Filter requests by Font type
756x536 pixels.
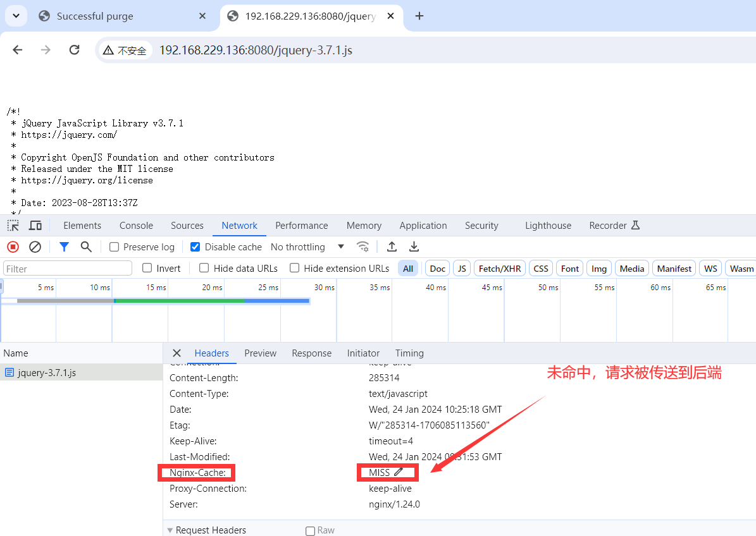click(570, 269)
